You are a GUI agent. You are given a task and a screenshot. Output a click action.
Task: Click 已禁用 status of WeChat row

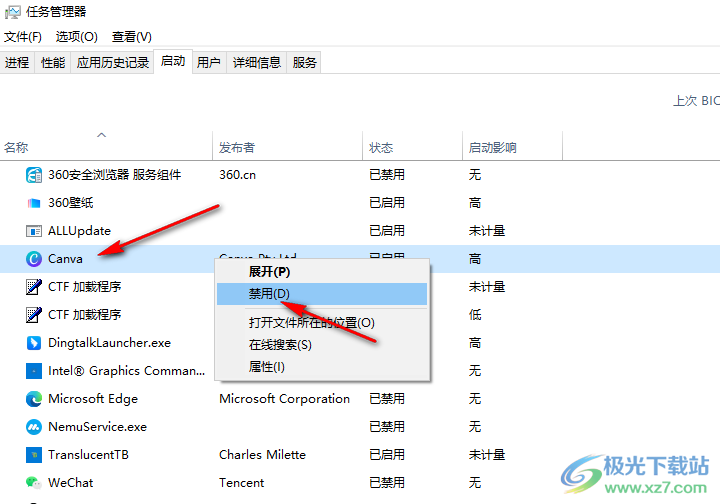point(387,483)
